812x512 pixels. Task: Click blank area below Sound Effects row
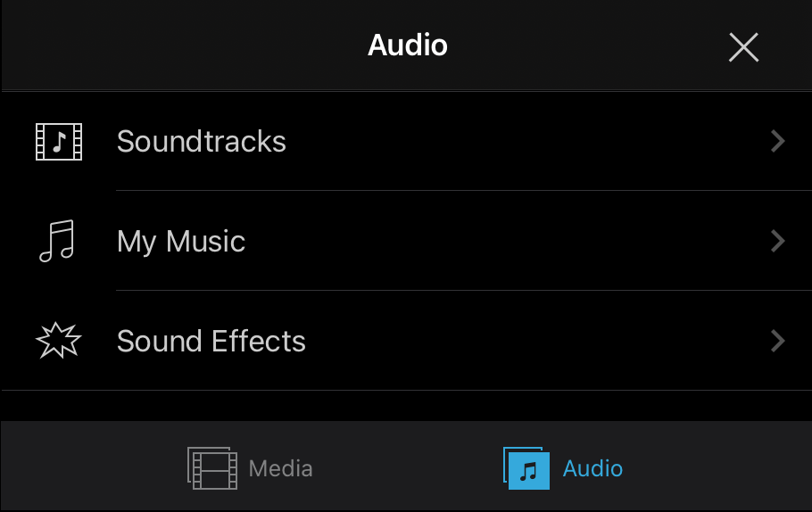tap(406, 405)
